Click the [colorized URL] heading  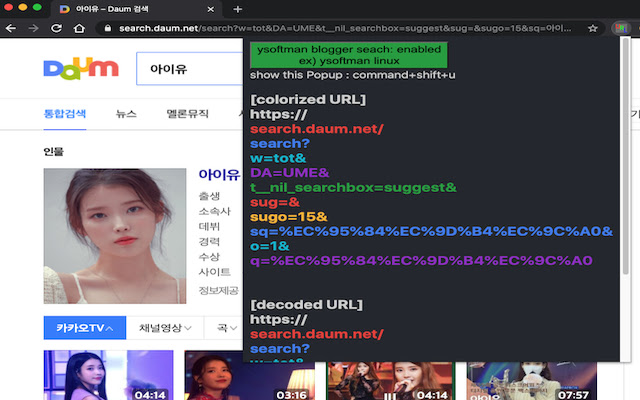point(308,100)
